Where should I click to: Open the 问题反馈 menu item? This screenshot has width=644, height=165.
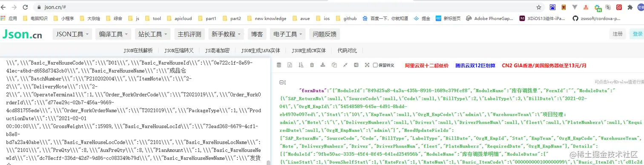[x=325, y=34]
